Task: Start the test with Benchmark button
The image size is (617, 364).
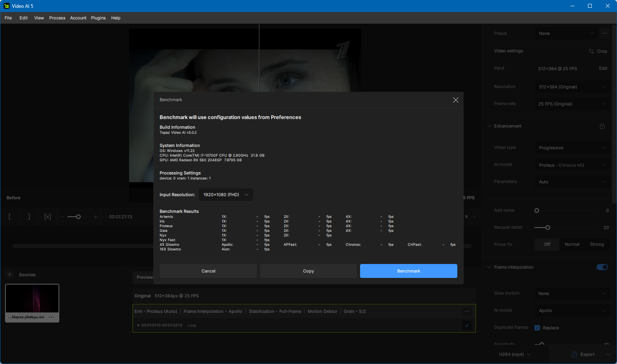Action: (x=408, y=271)
